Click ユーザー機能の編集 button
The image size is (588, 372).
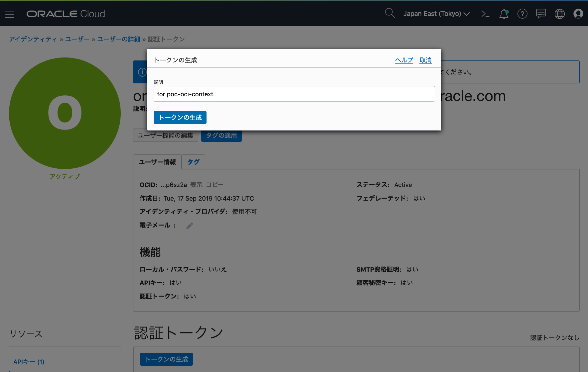pos(166,136)
